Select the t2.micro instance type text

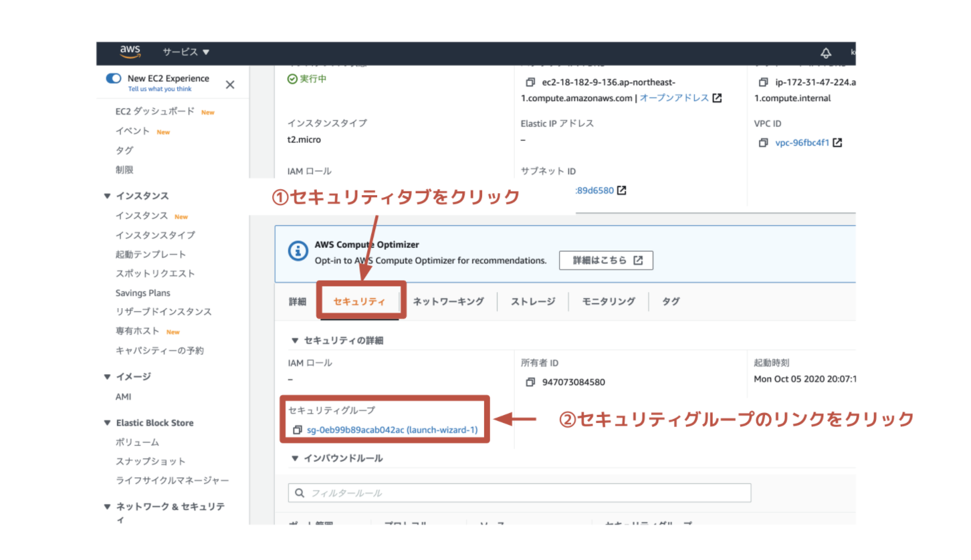click(306, 140)
